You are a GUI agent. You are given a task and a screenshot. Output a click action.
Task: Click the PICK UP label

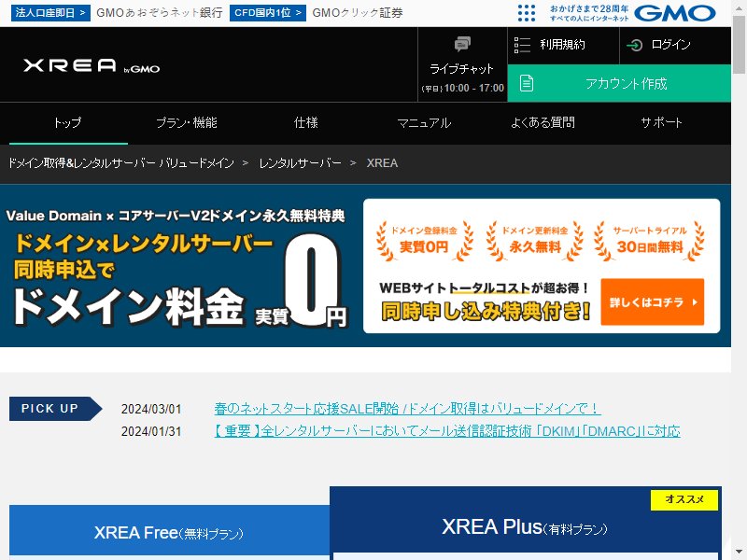[55, 409]
